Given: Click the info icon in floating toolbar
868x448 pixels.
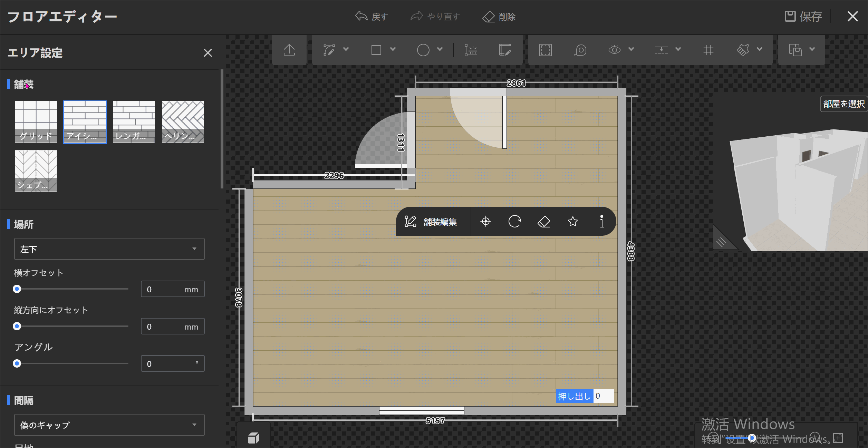Looking at the screenshot, I should (602, 221).
